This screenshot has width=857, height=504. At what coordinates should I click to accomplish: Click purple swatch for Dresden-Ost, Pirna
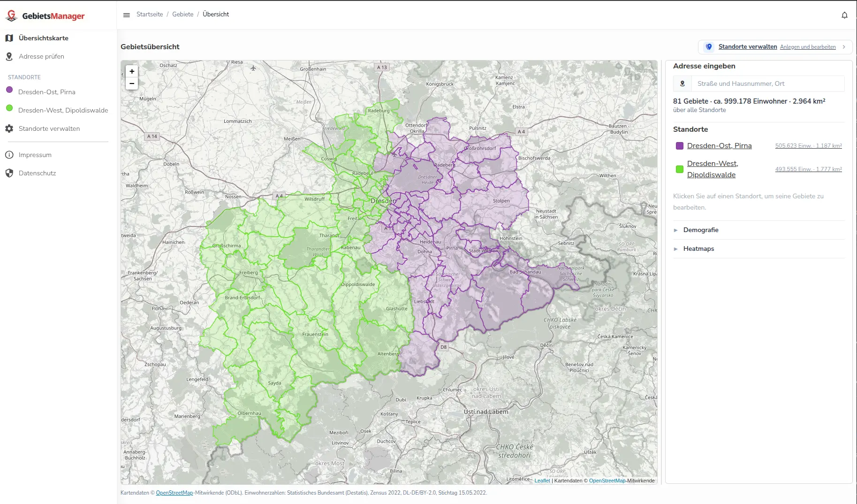680,146
